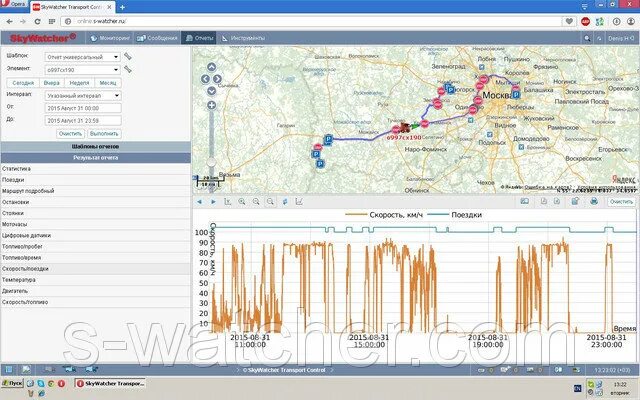Image resolution: width=640 pixels, height=400 pixels.
Task: Click the Очистить button in report form
Action: [71, 133]
